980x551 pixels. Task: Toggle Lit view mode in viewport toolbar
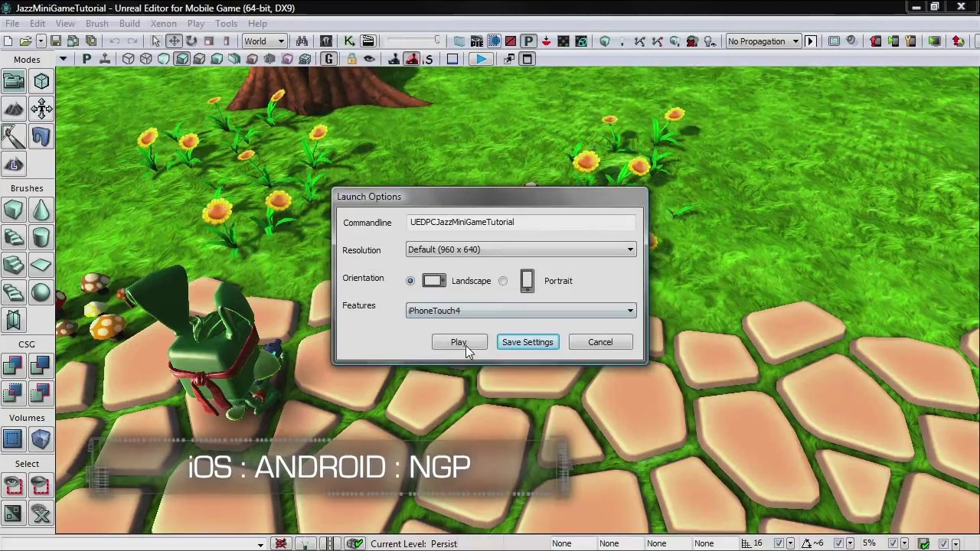[x=181, y=60]
